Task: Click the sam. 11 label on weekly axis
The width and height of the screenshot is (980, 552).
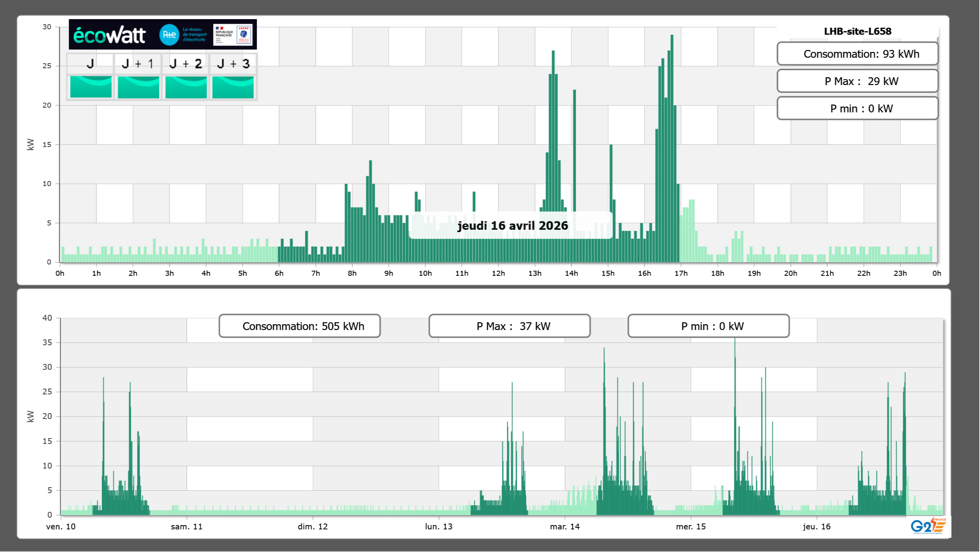Action: tap(187, 527)
